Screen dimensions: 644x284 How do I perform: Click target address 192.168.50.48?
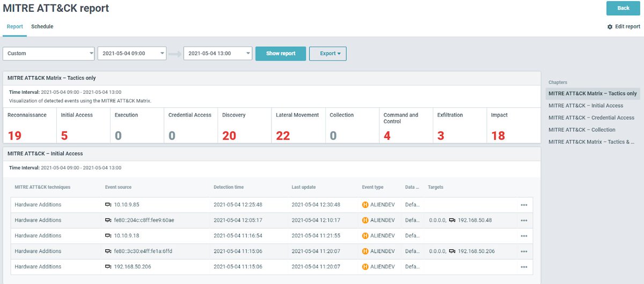(475, 220)
